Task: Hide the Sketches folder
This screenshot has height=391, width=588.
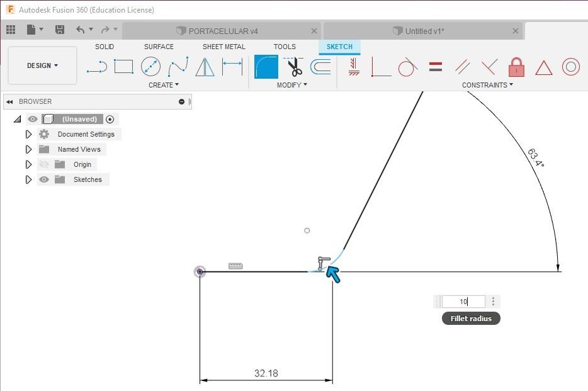Action: pyautogui.click(x=44, y=179)
